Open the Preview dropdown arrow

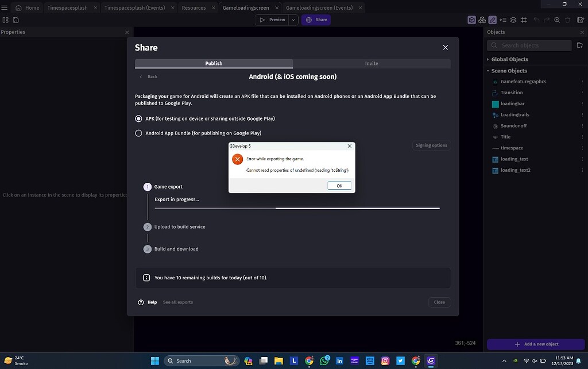[x=293, y=19]
